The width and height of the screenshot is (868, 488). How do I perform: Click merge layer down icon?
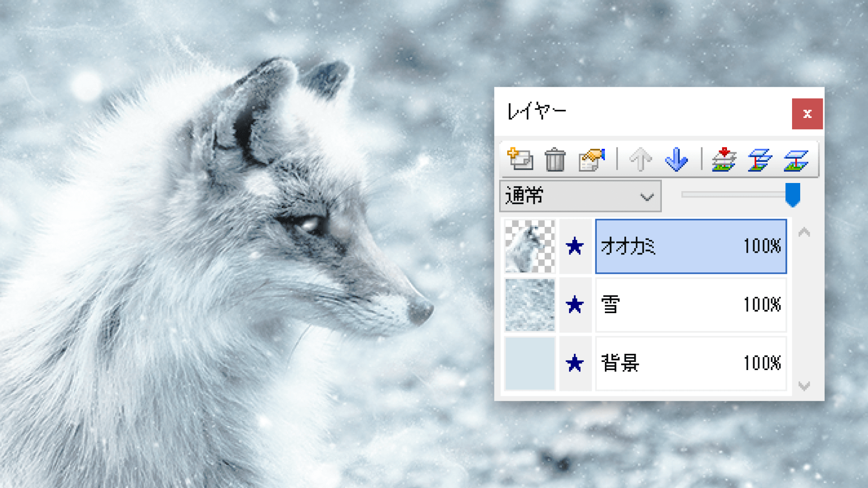[724, 160]
